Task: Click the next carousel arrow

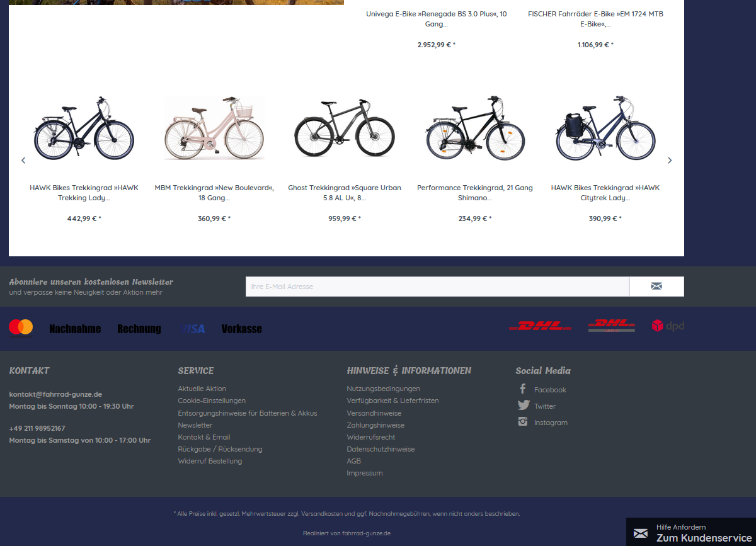Action: tap(670, 161)
